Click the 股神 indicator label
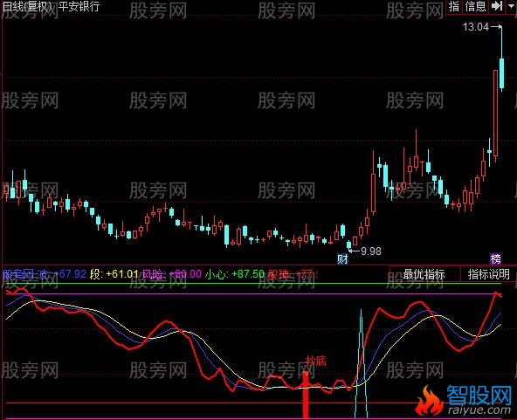Viewport: 517px width, 420px height. coord(279,274)
